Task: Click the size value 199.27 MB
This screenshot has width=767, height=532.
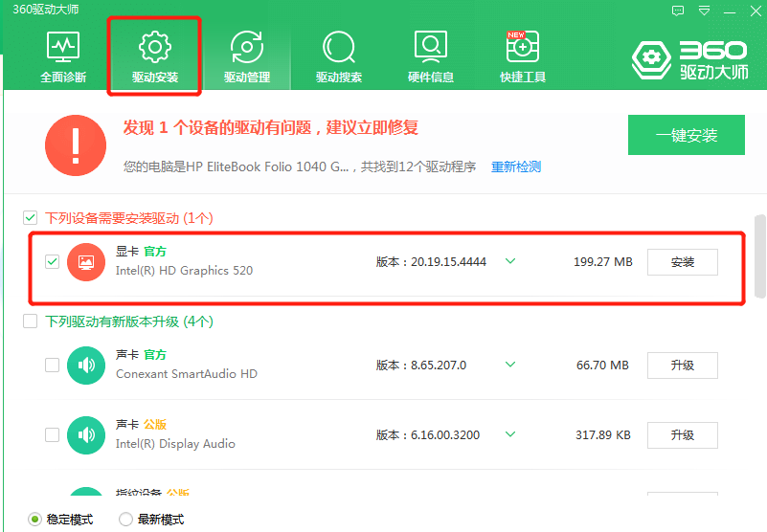Action: point(602,262)
